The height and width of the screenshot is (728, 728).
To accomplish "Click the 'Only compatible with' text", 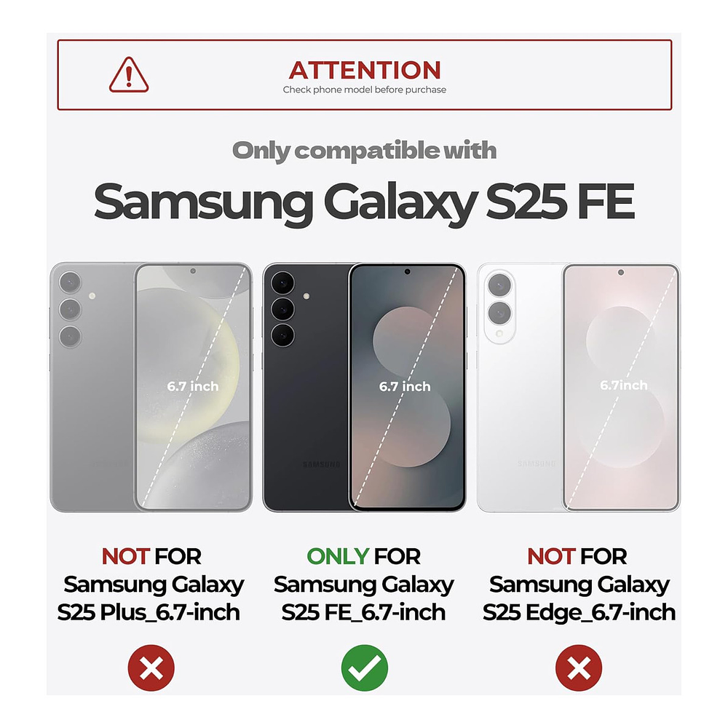I will pos(365,151).
